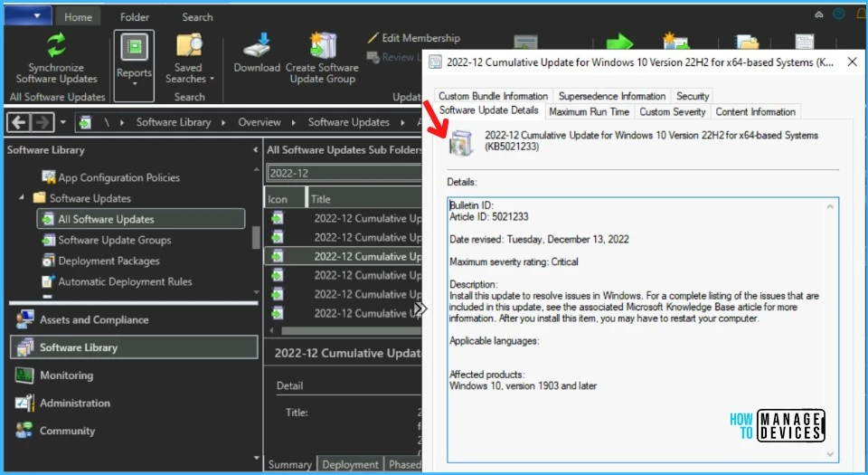Switch to the Folder ribbon tab
The image size is (868, 475).
click(x=135, y=17)
